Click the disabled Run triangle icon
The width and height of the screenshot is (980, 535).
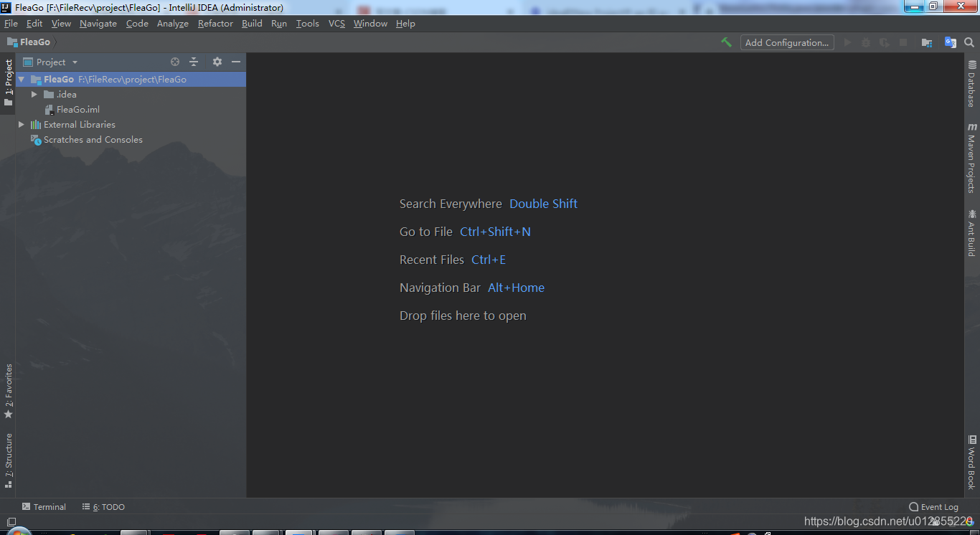847,42
